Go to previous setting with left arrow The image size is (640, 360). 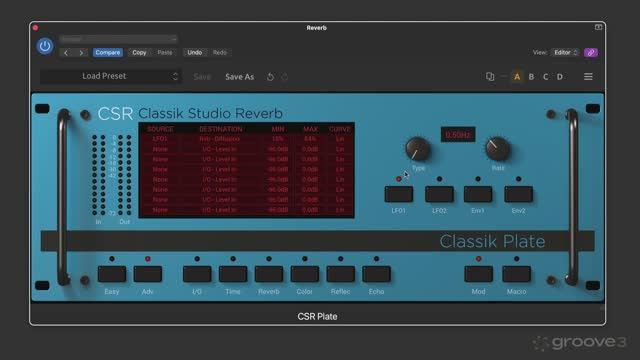click(x=66, y=53)
